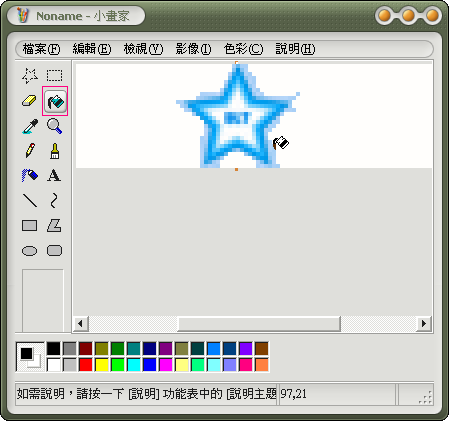449x421 pixels.
Task: Pick the dark gray color swatch
Action: (x=69, y=349)
